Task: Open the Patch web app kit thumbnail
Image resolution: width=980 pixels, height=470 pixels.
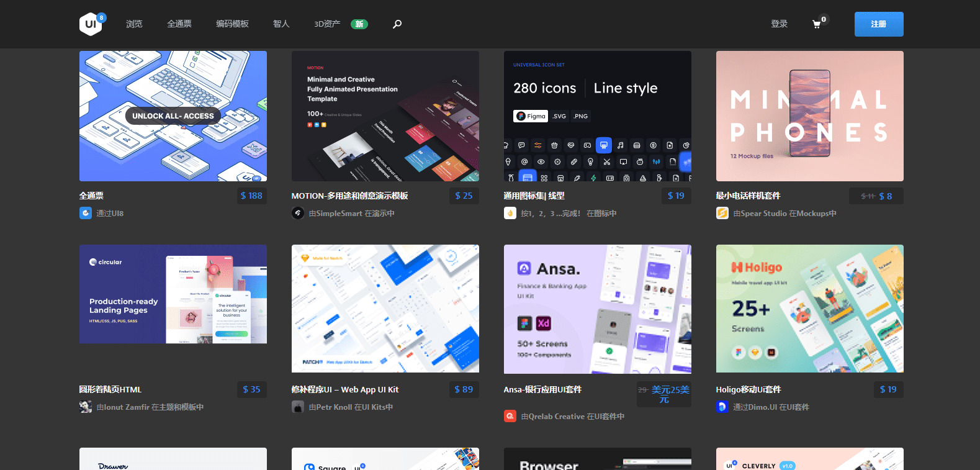Action: 385,309
